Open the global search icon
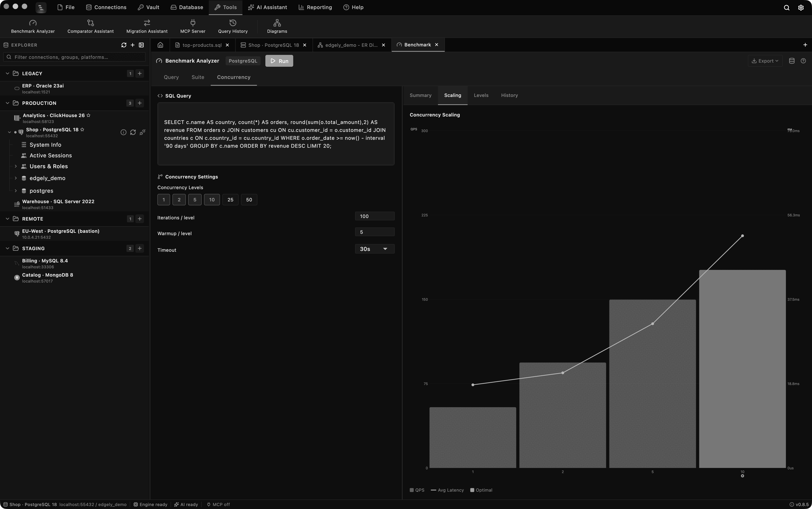The height and width of the screenshot is (509, 812). (786, 8)
